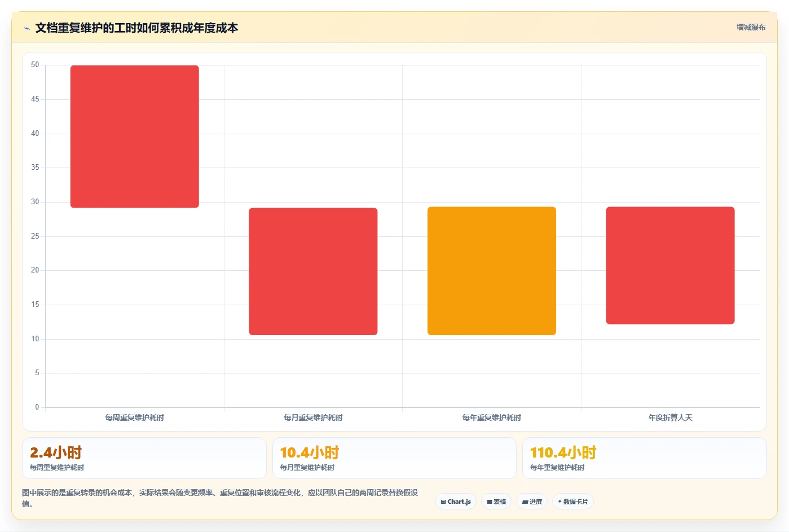789x532 pixels.
Task: Open the 110.4小时 yearly stat card
Action: pyautogui.click(x=644, y=458)
